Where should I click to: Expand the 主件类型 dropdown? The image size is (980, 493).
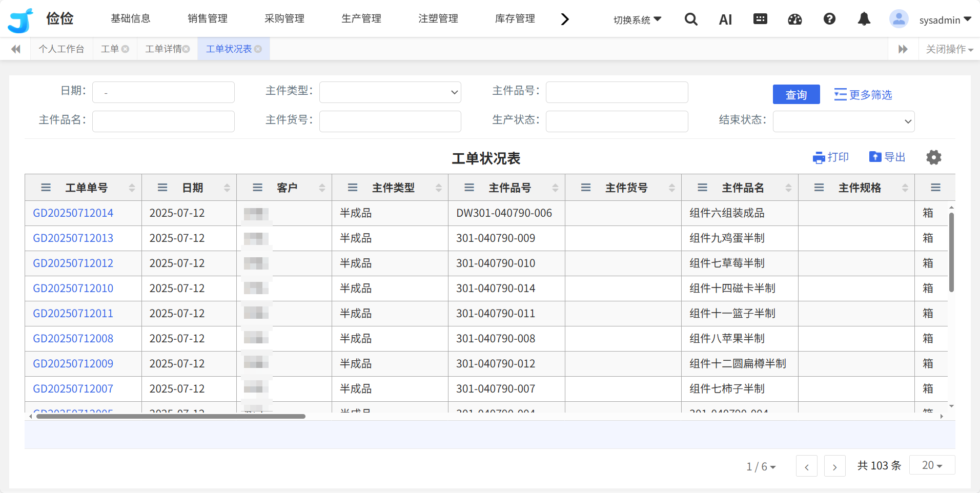click(390, 93)
